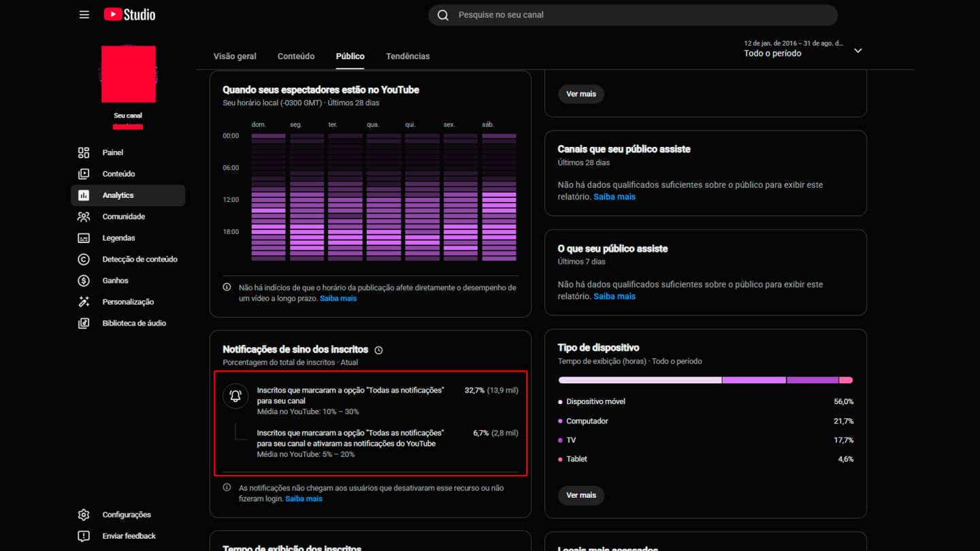Open Personalização magic wand icon
Image resolution: width=980 pixels, height=551 pixels.
pos(84,302)
